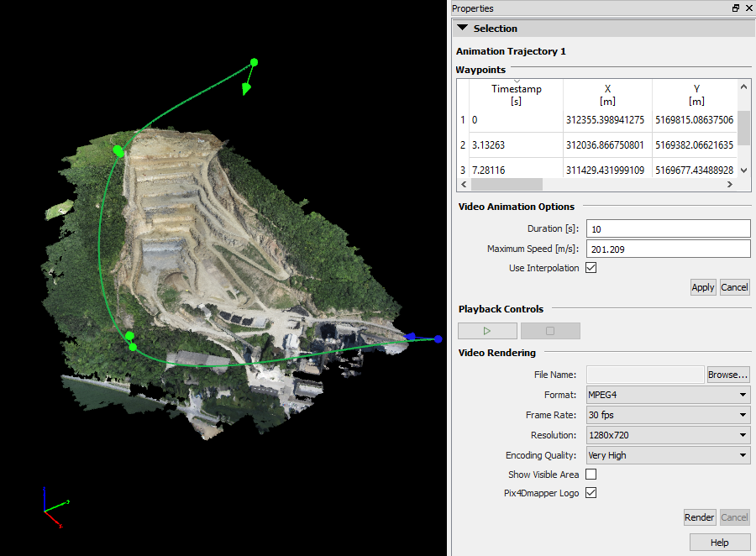Open the Format MPEG4 dropdown
This screenshot has height=556, width=756.
667,395
